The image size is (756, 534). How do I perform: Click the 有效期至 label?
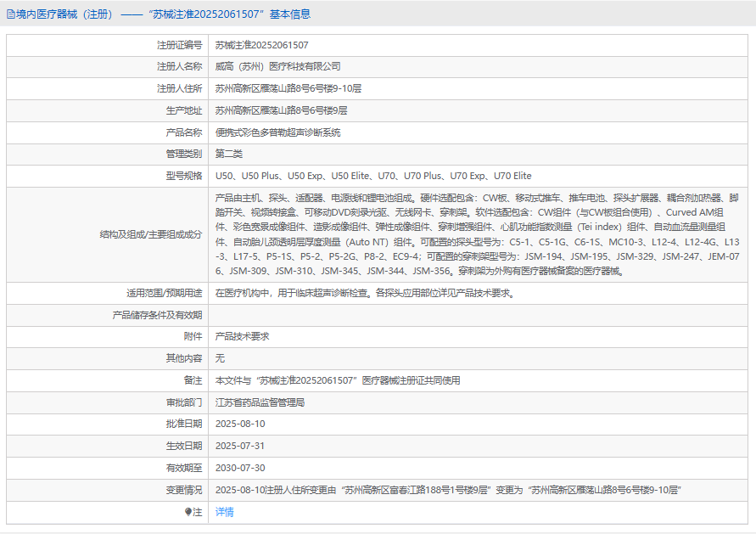point(184,468)
